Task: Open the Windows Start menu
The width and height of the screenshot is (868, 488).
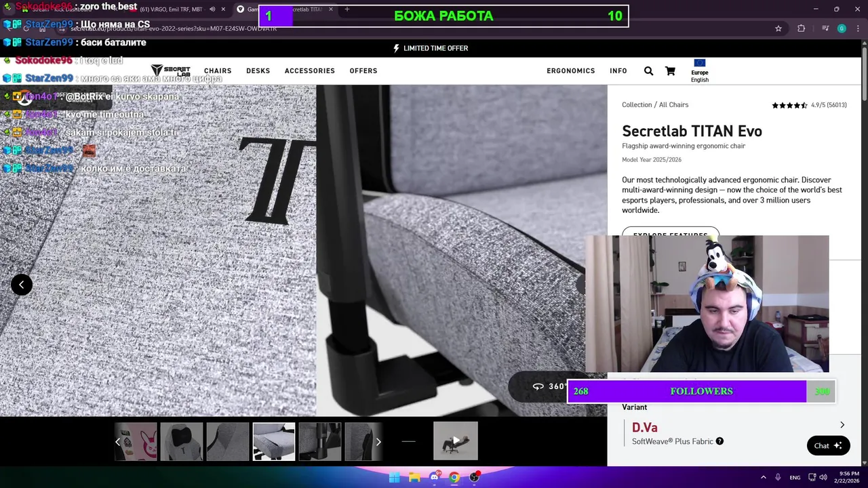Action: (x=394, y=477)
